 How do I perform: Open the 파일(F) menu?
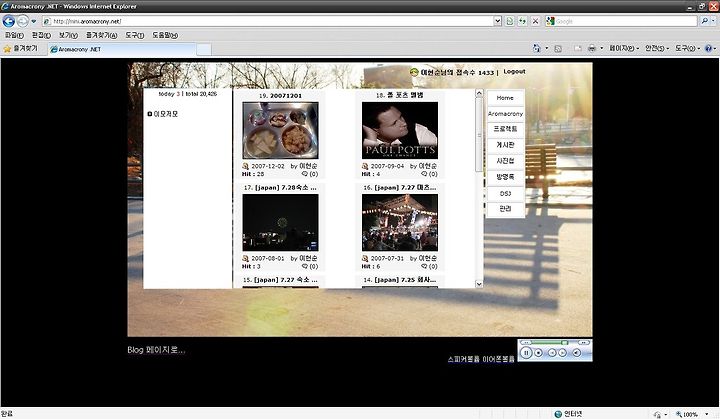point(14,35)
